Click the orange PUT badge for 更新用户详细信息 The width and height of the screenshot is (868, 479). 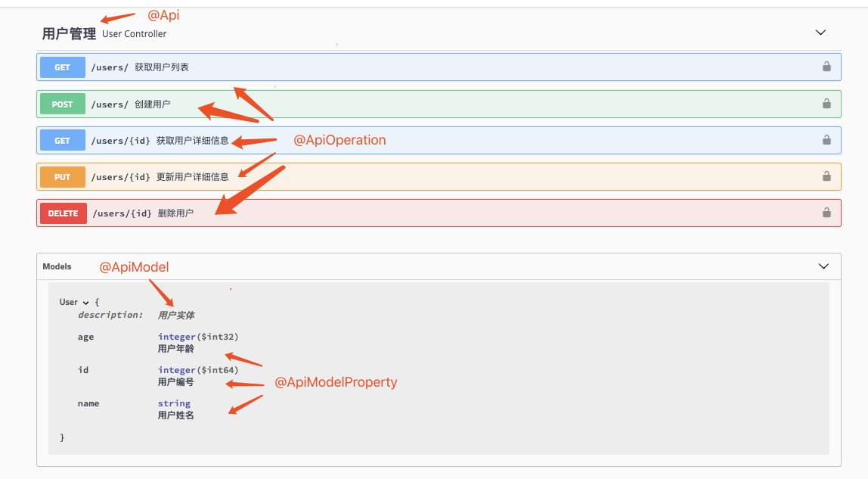pyautogui.click(x=63, y=177)
